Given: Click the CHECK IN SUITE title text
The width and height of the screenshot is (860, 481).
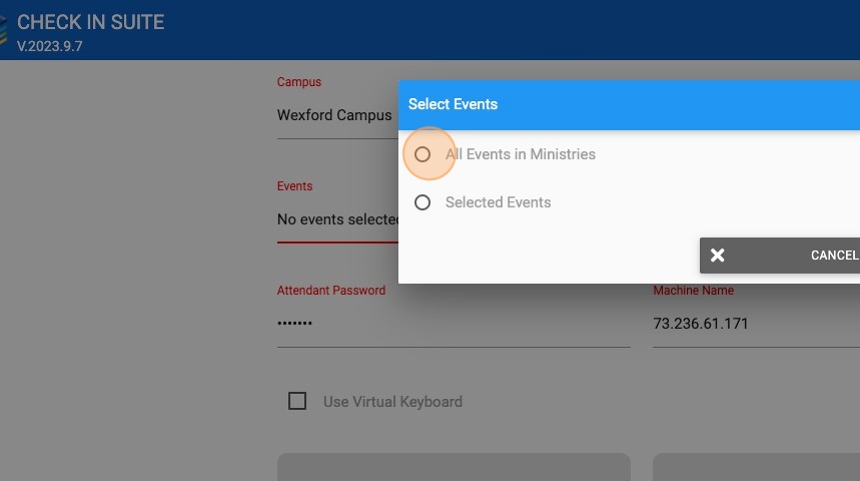Looking at the screenshot, I should click(90, 22).
